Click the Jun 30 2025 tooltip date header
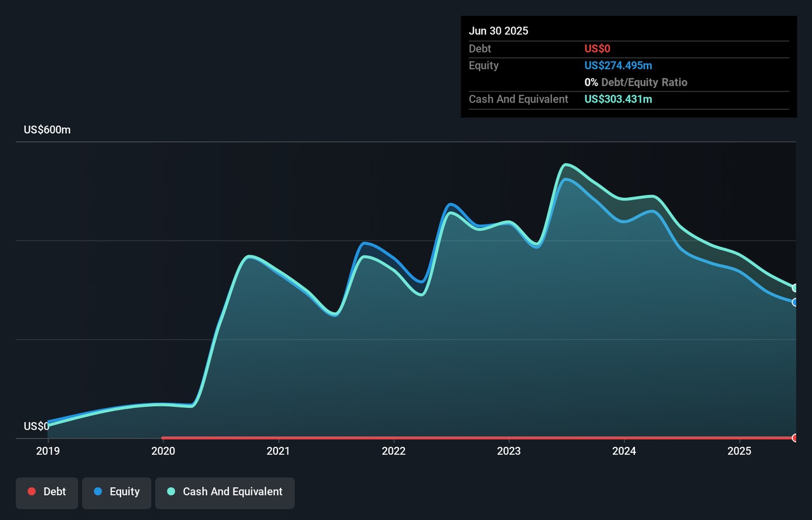 (498, 31)
